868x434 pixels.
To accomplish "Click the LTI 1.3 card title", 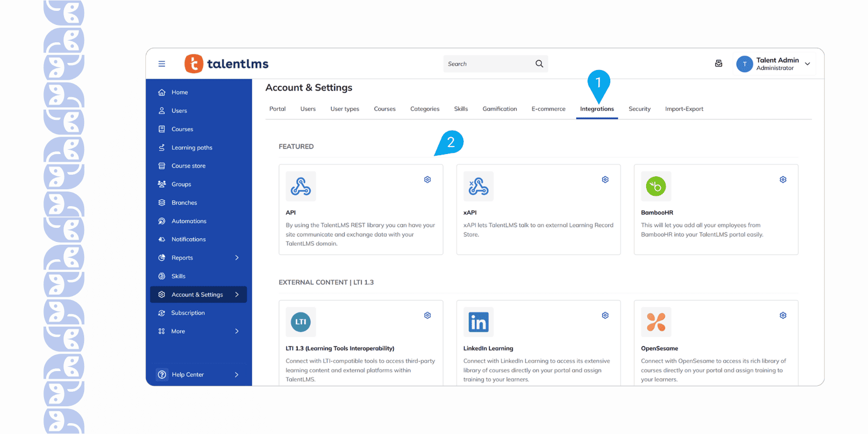I will click(x=340, y=348).
